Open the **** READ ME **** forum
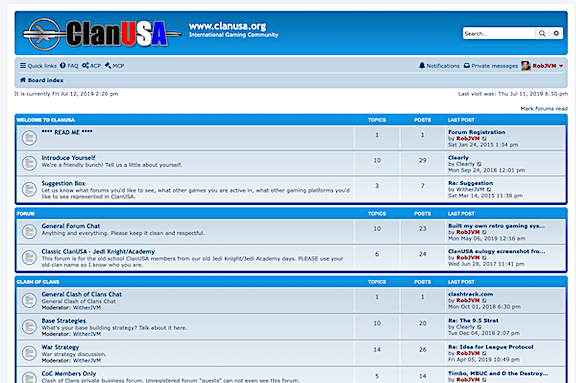Viewport: 576px width, 383px height. tap(67, 132)
